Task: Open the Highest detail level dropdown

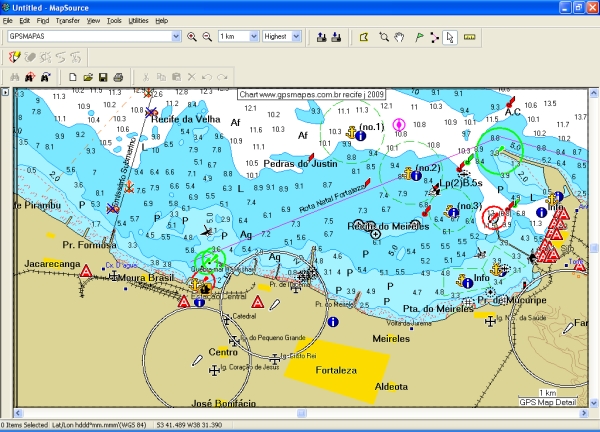Action: tap(296, 37)
